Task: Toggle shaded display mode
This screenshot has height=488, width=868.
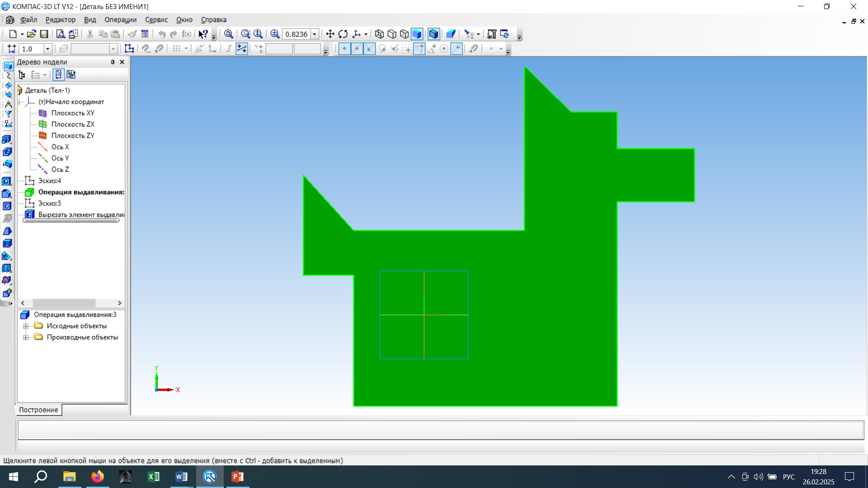Action: coord(417,34)
